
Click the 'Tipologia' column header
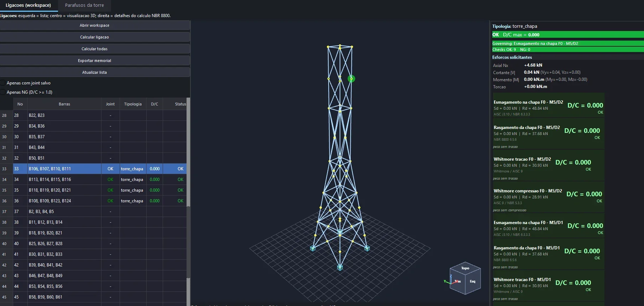[133, 104]
